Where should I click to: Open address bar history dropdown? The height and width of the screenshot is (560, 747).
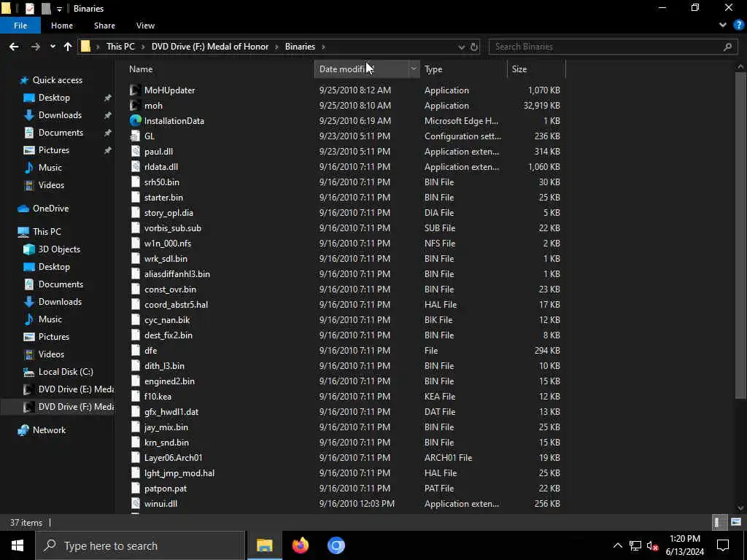click(461, 47)
